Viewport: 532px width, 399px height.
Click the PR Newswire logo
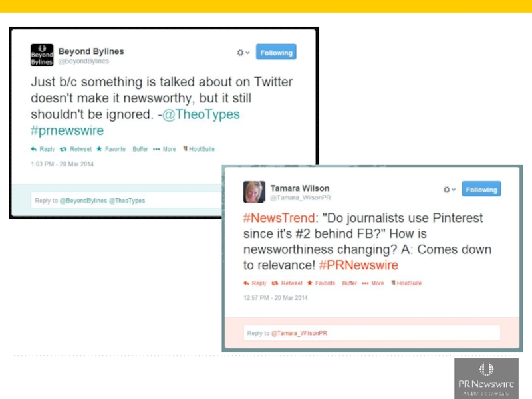(x=486, y=378)
